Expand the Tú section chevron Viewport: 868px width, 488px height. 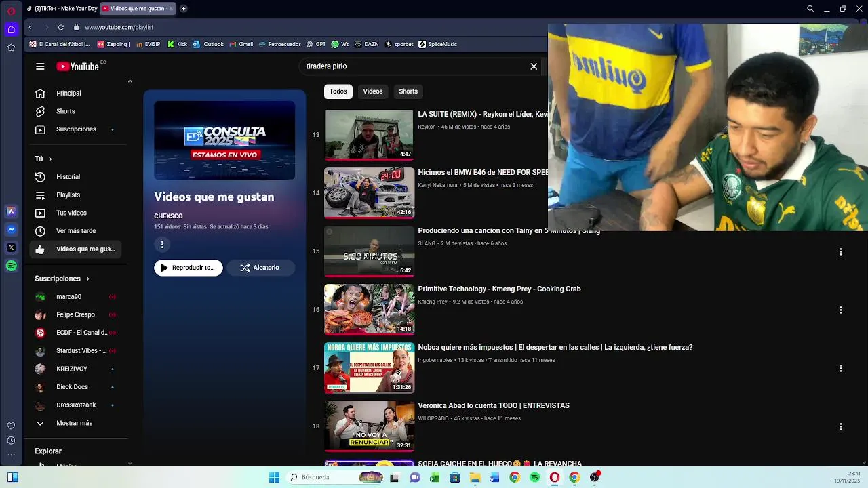[50, 159]
